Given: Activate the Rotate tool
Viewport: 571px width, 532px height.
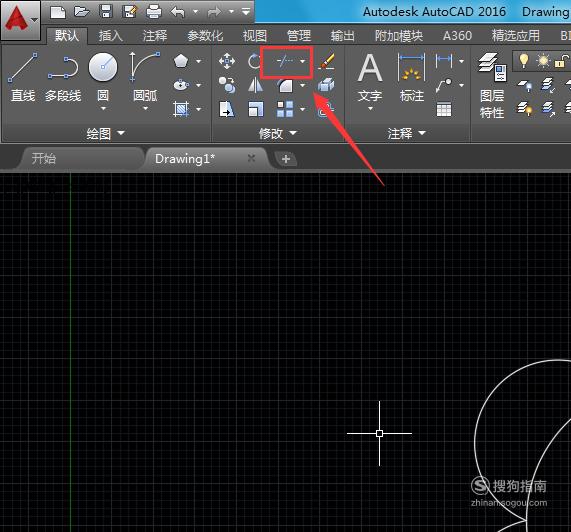Looking at the screenshot, I should click(254, 61).
